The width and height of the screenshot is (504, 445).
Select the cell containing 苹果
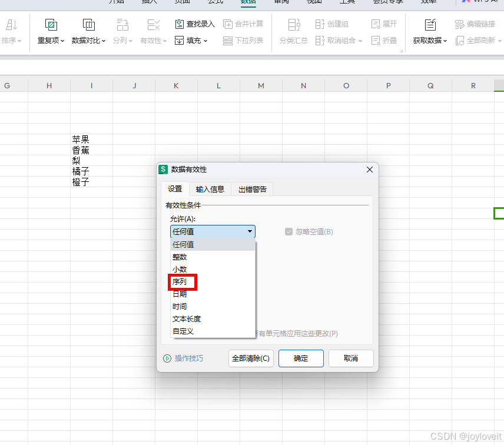(92, 140)
